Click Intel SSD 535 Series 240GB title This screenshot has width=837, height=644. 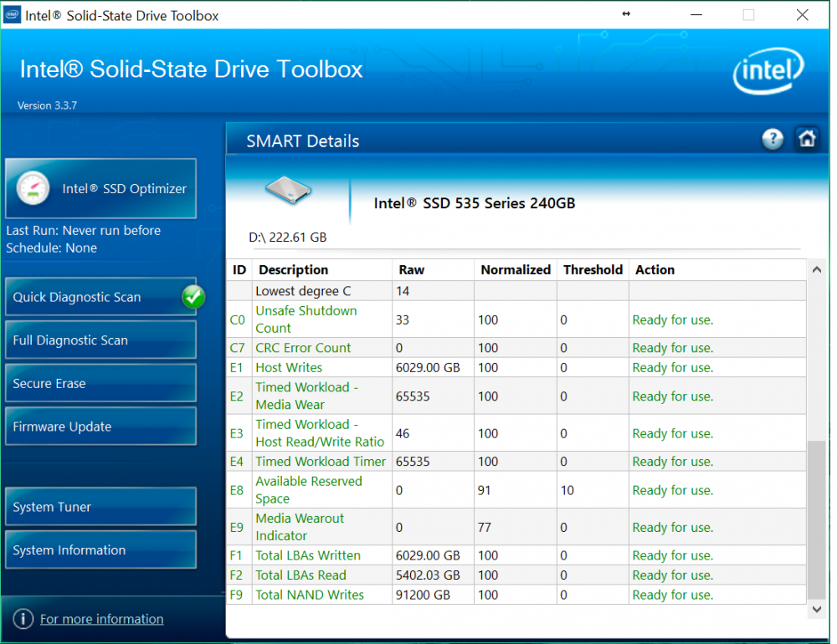474,203
